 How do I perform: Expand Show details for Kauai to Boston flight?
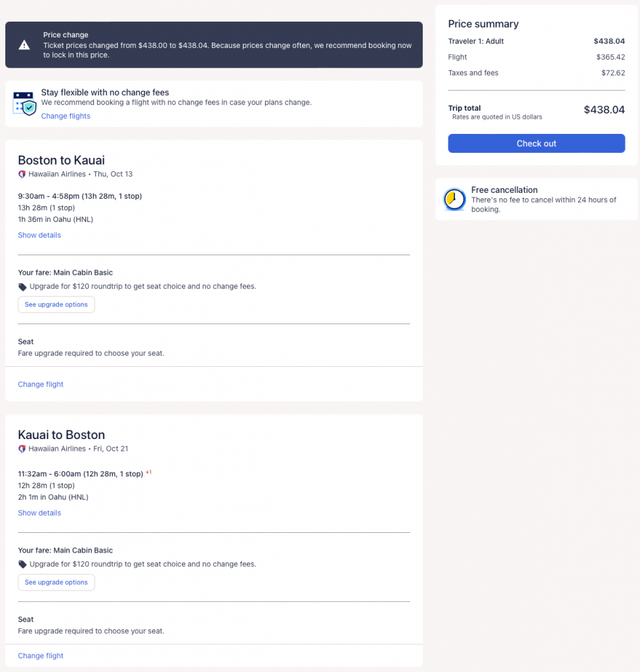[x=39, y=513]
